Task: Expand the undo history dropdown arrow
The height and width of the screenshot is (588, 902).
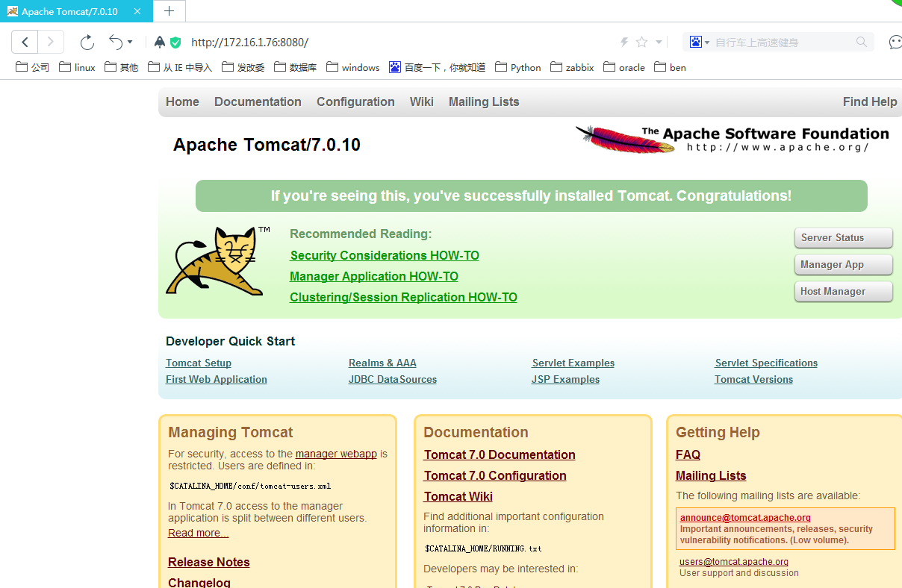Action: (x=130, y=43)
